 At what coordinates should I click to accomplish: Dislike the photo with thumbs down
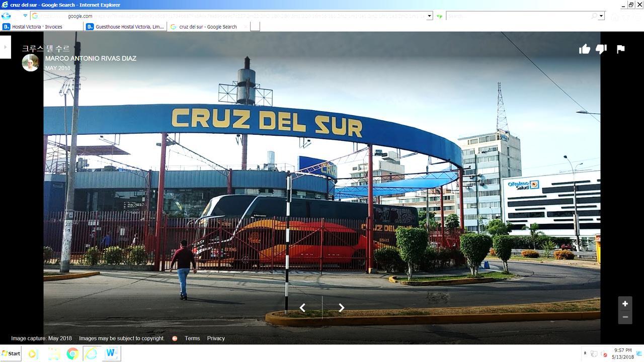pyautogui.click(x=601, y=49)
